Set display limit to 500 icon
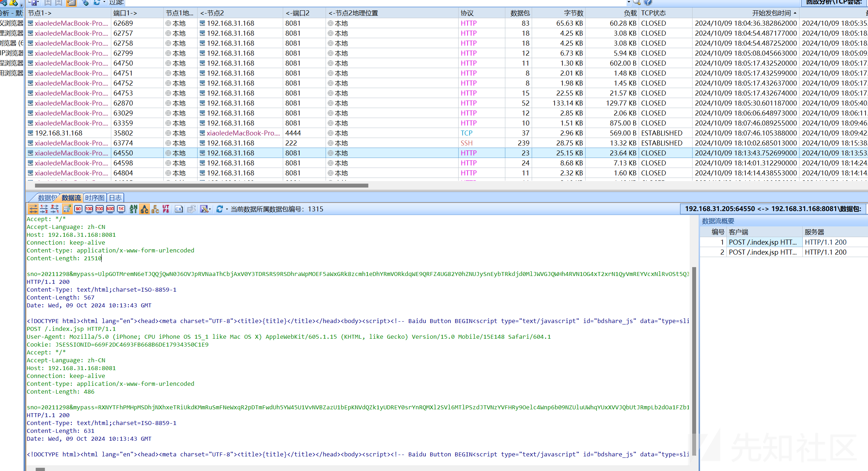868x471 pixels. coord(111,209)
